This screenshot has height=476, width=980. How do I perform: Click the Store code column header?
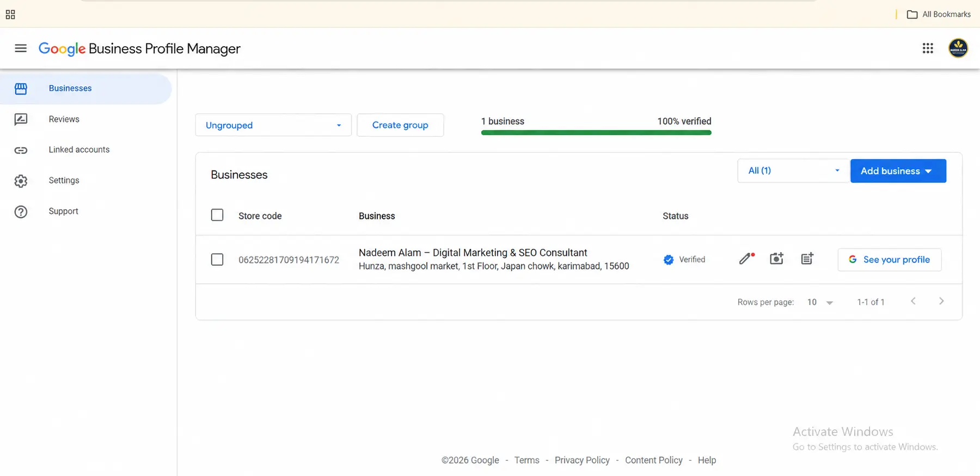pyautogui.click(x=260, y=216)
